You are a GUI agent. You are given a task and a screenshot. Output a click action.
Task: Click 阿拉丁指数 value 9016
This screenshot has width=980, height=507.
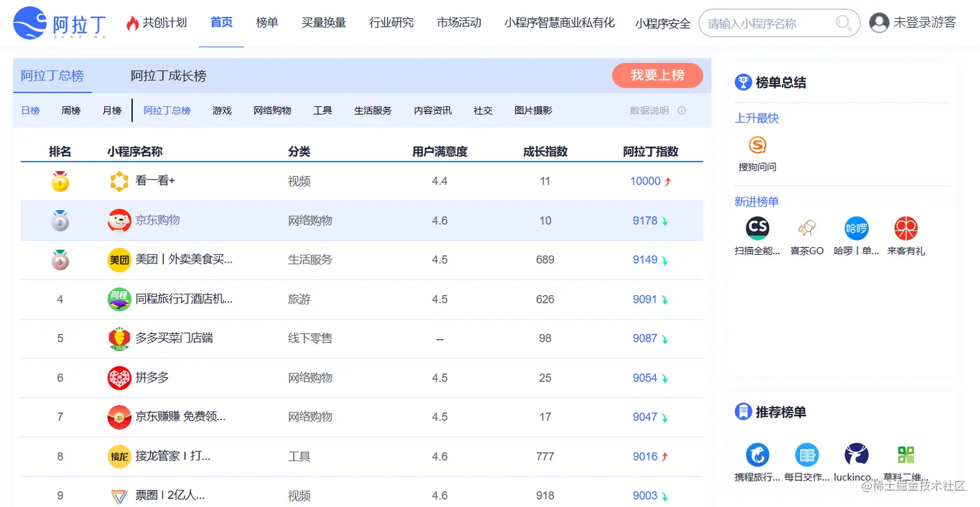click(646, 456)
